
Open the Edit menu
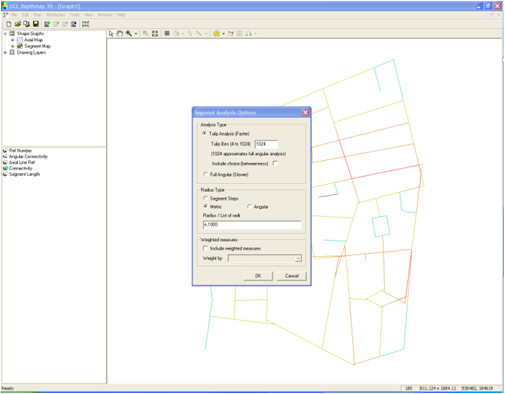25,15
